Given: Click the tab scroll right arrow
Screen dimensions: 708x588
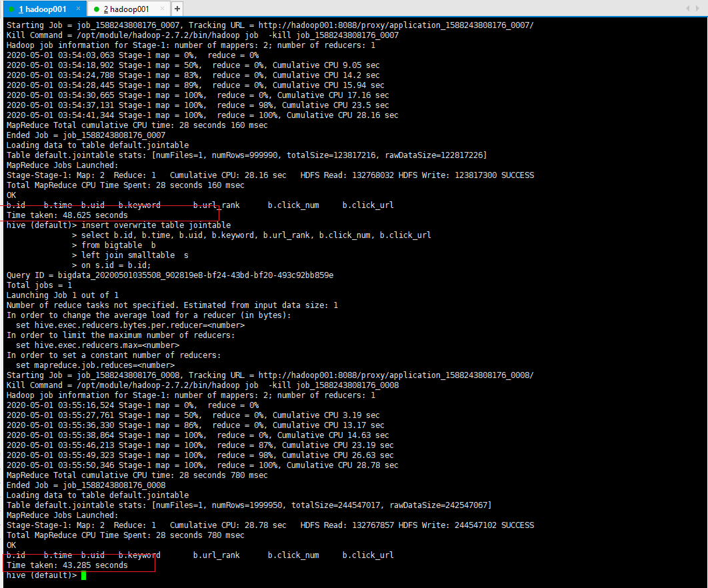Looking at the screenshot, I should [x=697, y=8].
